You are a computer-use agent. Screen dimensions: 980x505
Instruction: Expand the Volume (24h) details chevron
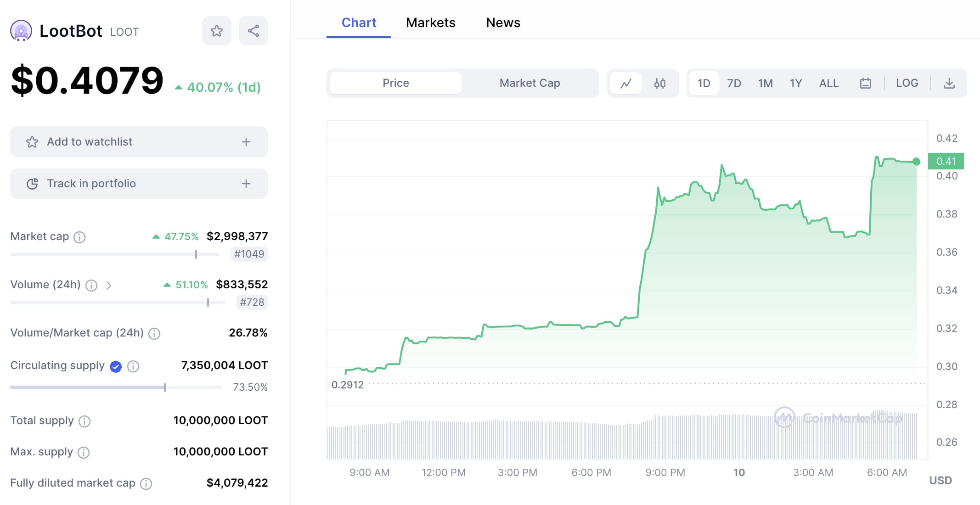110,286
